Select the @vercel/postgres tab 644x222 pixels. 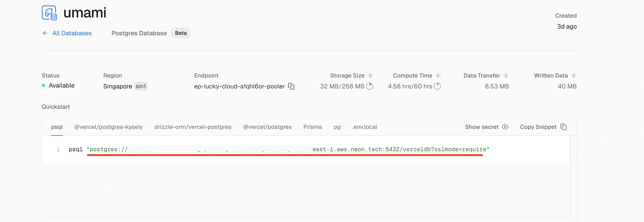pyautogui.click(x=267, y=127)
